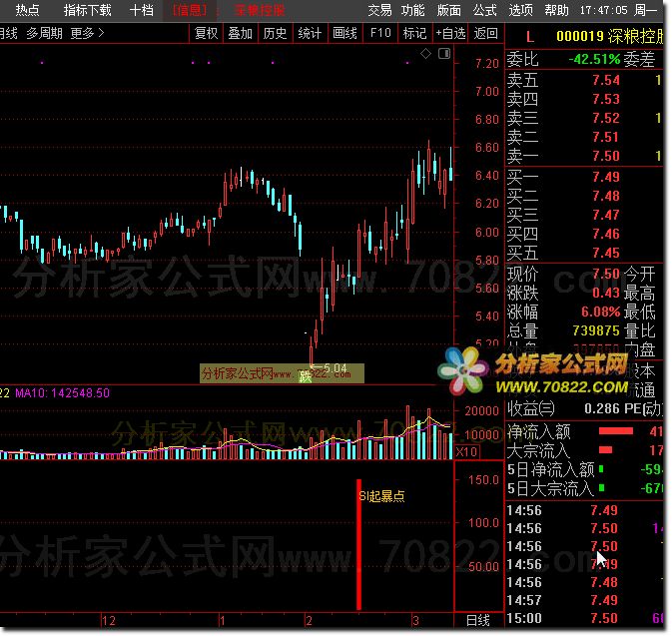Open 指标下载 indicator download
The width and height of the screenshot is (672, 636).
[87, 10]
